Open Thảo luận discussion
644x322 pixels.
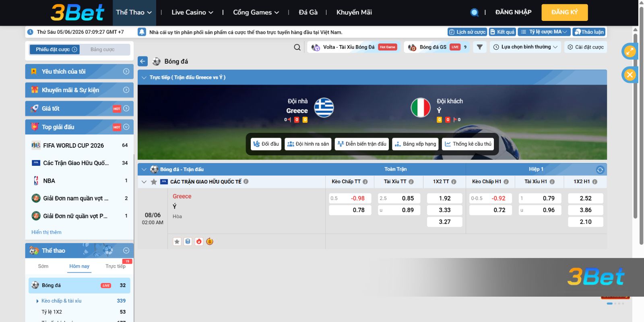589,32
